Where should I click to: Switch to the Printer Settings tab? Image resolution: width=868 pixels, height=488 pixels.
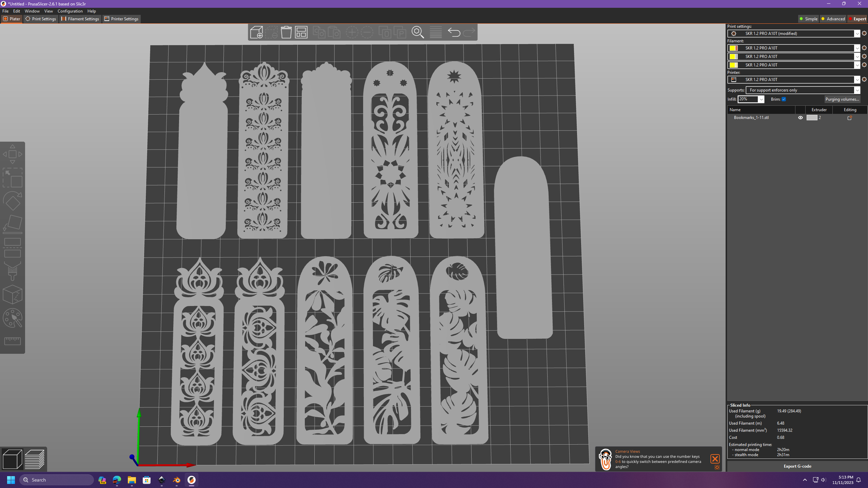pos(121,19)
